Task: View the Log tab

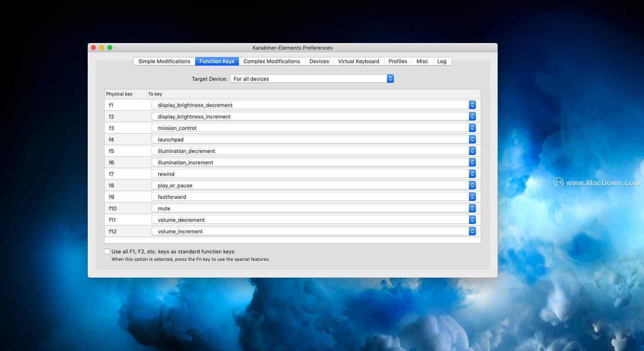Action: [x=441, y=62]
